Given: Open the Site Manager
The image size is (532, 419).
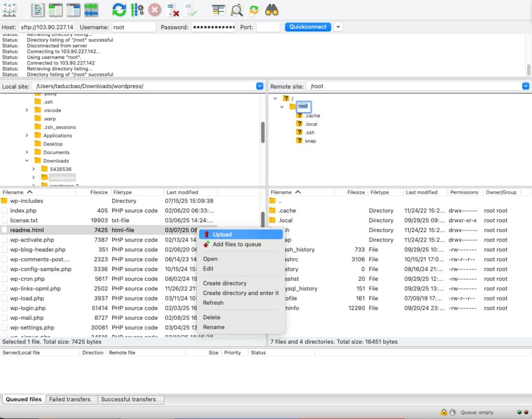Looking at the screenshot, I should (x=10, y=9).
